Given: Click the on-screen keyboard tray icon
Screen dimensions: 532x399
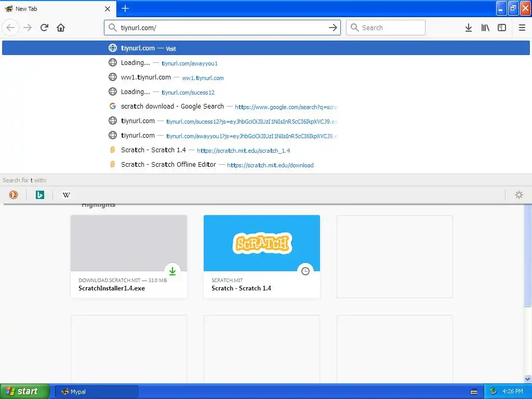Looking at the screenshot, I should [x=474, y=392].
